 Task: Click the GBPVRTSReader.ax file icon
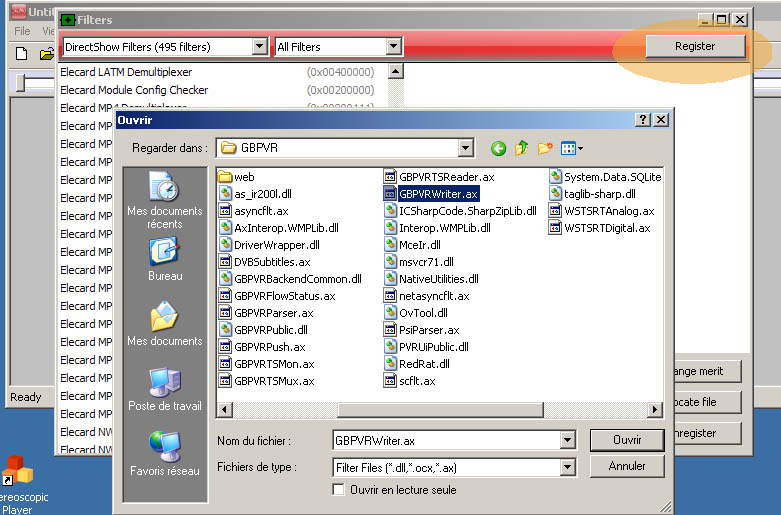390,177
